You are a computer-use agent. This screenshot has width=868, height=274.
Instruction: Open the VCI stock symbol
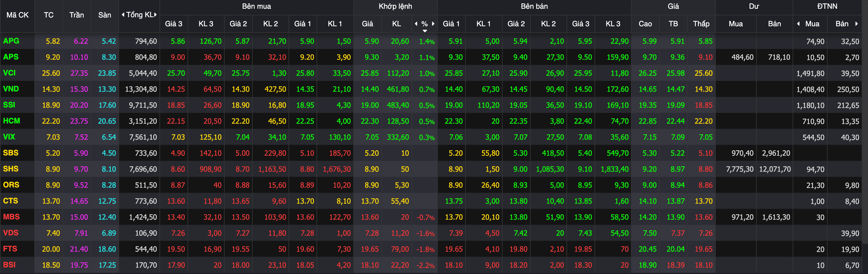9,73
